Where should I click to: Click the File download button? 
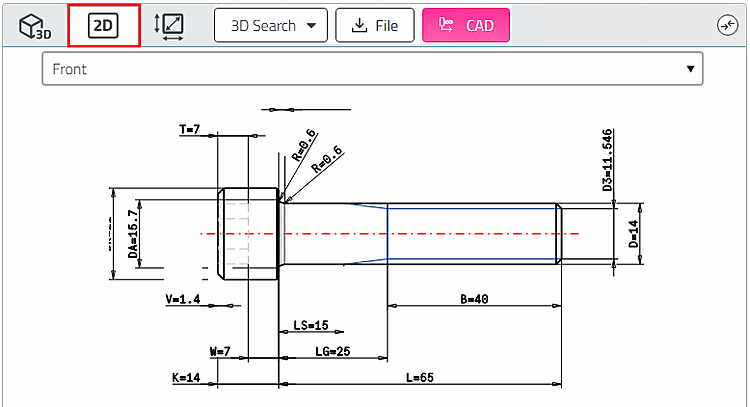tap(375, 25)
